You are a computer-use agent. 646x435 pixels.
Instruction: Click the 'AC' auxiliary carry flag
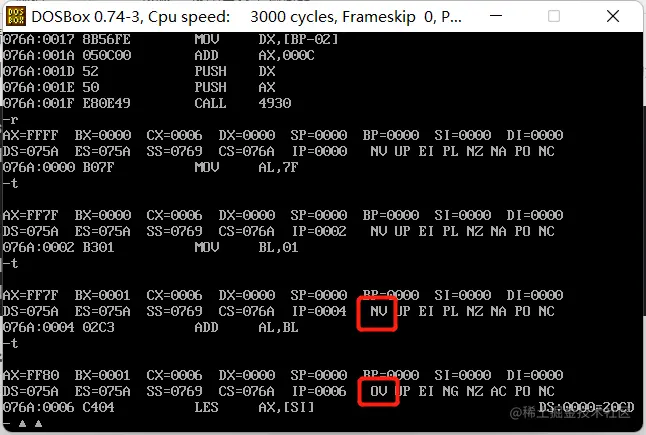click(x=498, y=391)
